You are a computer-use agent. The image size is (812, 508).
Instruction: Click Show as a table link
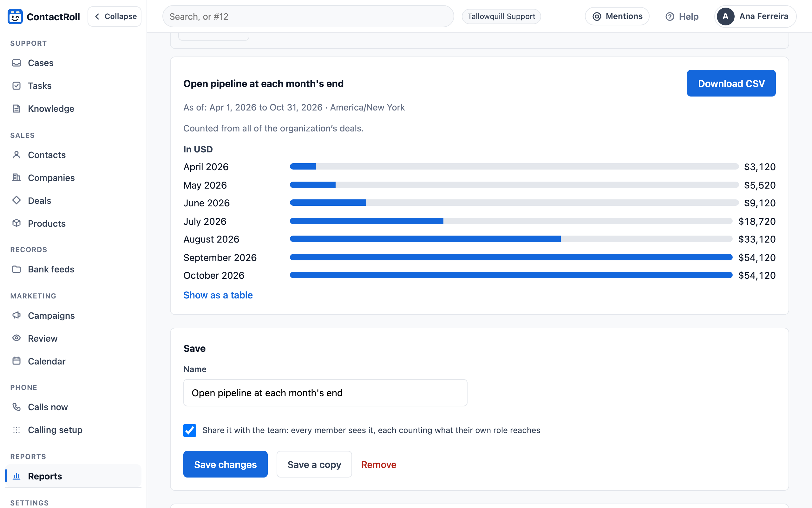[218, 295]
